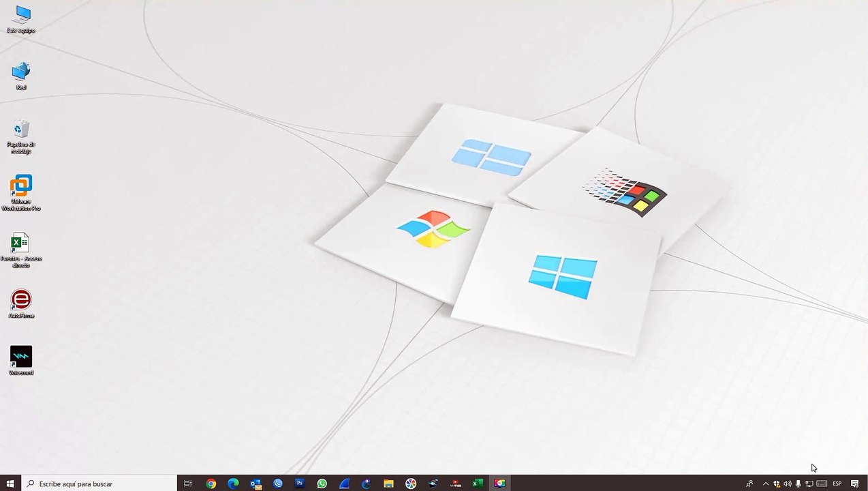Open Task View from the taskbar
The width and height of the screenshot is (868, 491).
point(188,483)
